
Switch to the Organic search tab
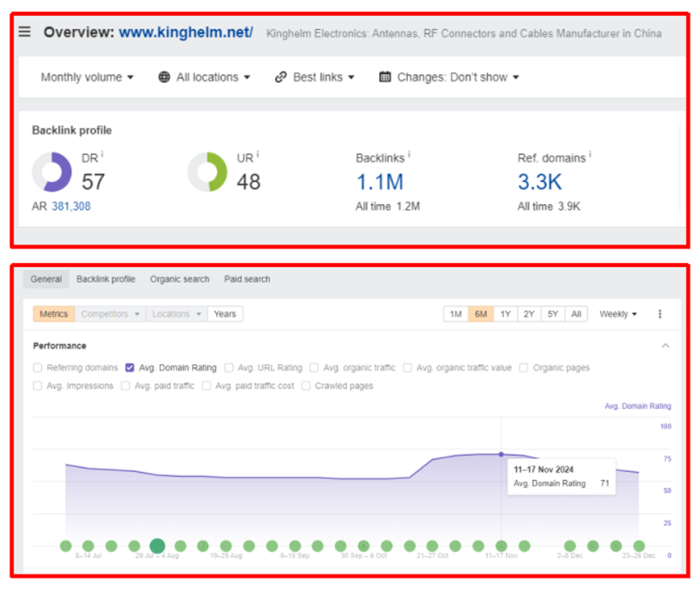179,279
